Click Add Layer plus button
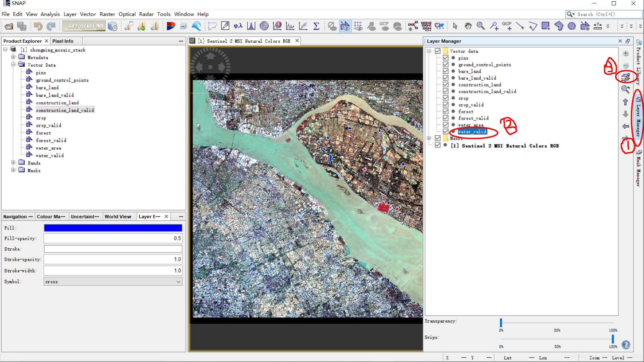Viewport: 644px width, 362px height. click(x=626, y=54)
